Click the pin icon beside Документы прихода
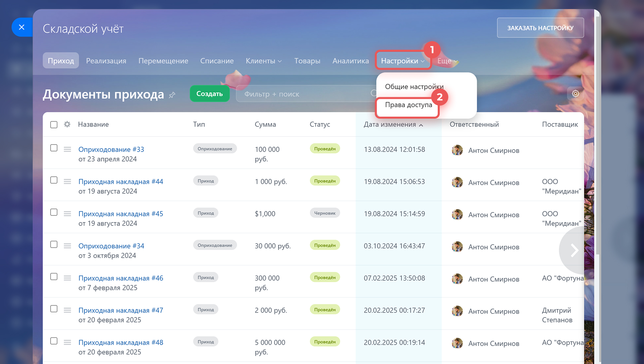 pyautogui.click(x=172, y=95)
